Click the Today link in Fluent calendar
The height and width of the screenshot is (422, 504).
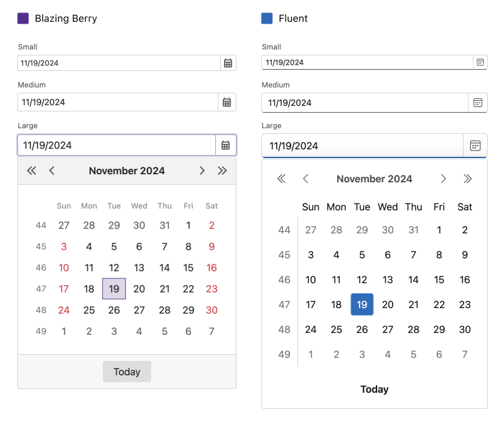[x=375, y=389]
